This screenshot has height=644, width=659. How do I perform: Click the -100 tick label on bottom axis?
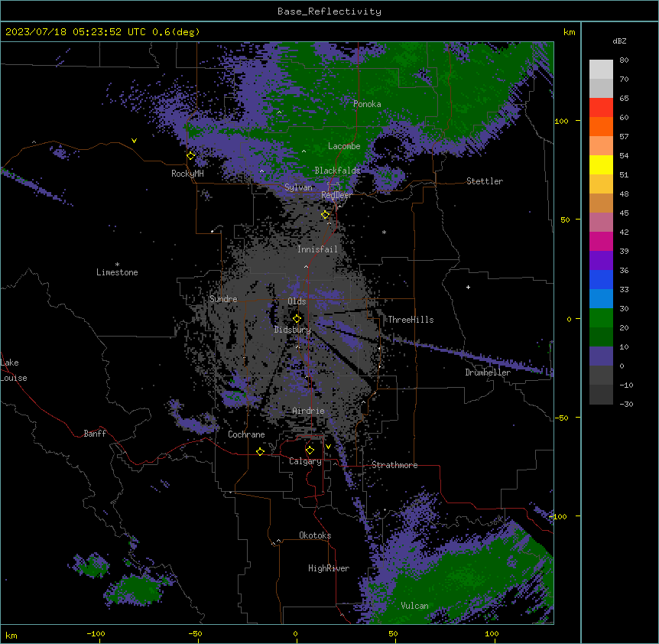pos(96,633)
